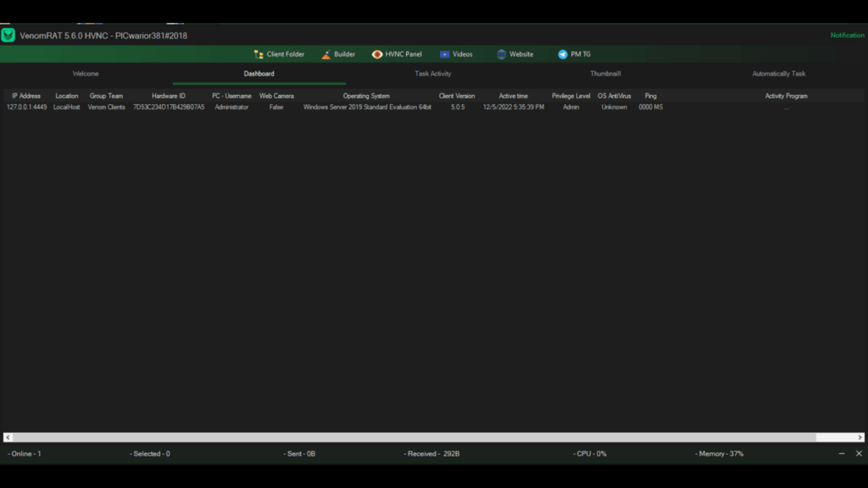Click active time 12/5/2022 5:35:39 PM
The height and width of the screenshot is (488, 868).
513,108
